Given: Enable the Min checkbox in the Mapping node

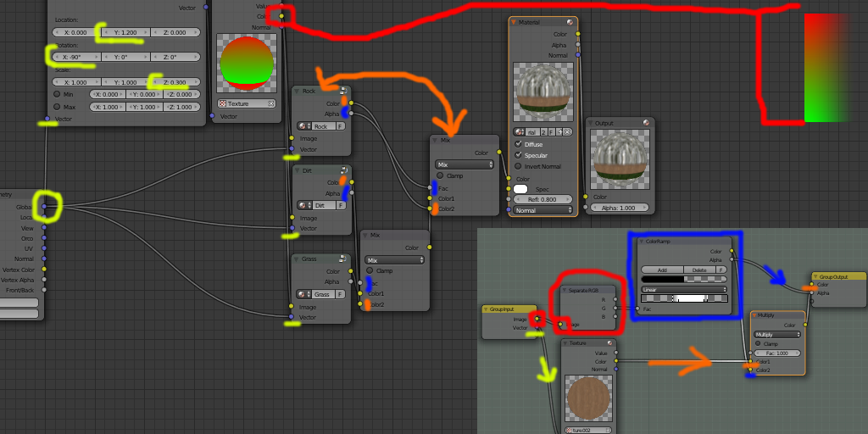Looking at the screenshot, I should (x=57, y=94).
